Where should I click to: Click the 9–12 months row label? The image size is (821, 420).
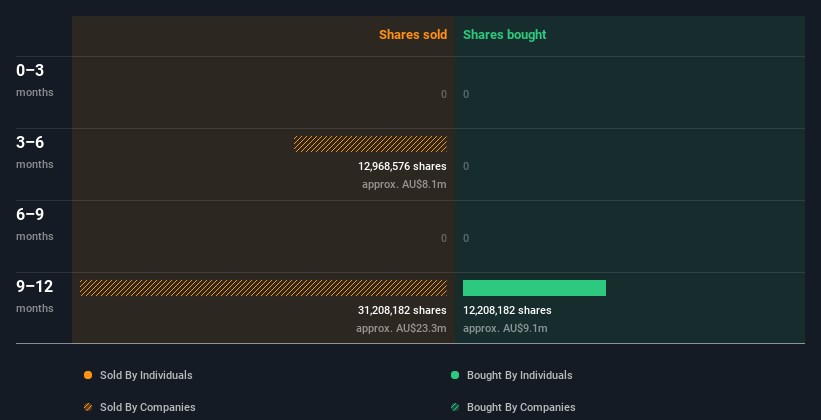35,296
